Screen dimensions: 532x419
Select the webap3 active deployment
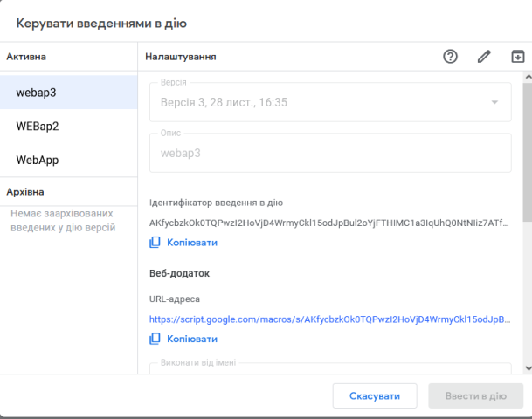[69, 93]
